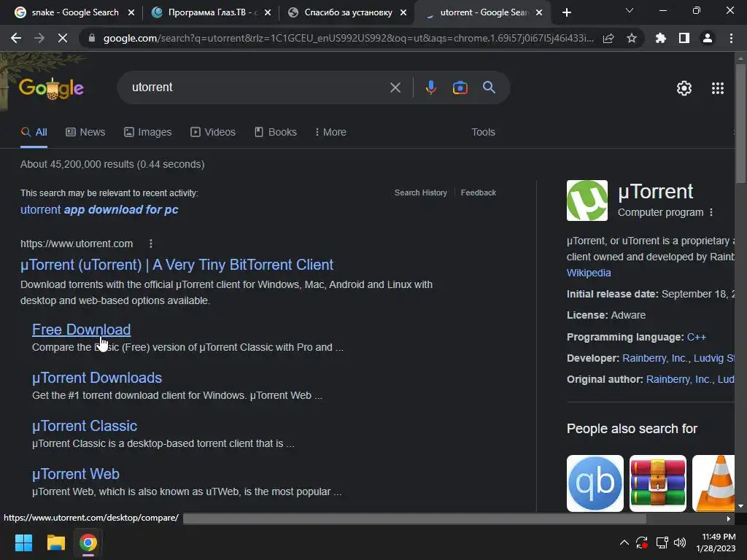Image resolution: width=747 pixels, height=560 pixels.
Task: Open the Google apps grid
Action: (718, 88)
